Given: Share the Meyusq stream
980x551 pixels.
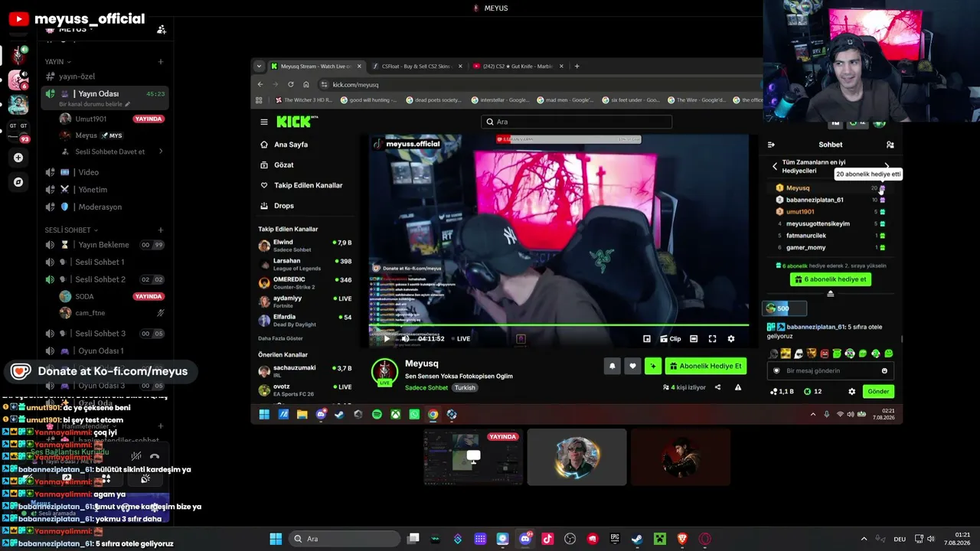Looking at the screenshot, I should [717, 387].
